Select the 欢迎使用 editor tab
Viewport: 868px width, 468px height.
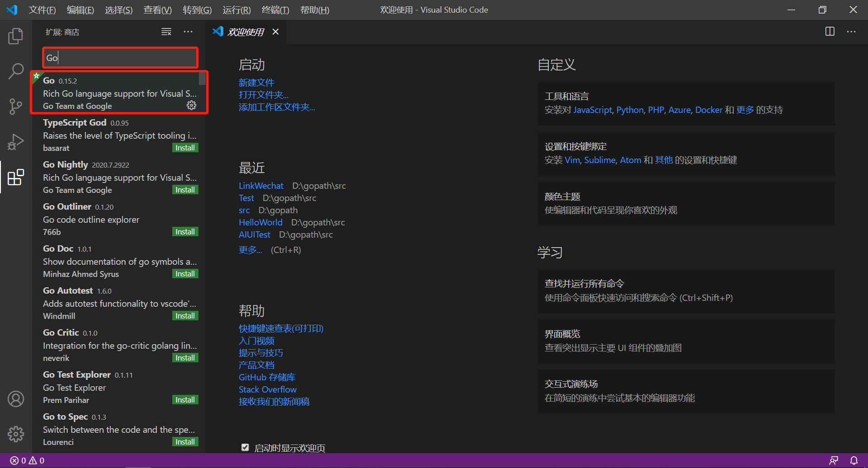245,32
